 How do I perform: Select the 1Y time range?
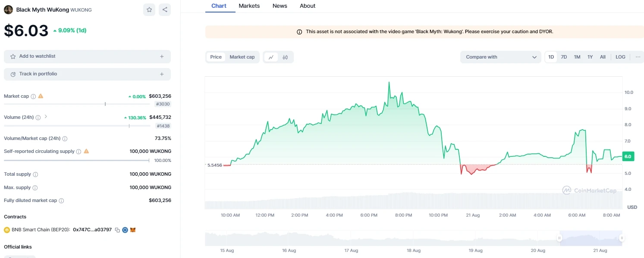[590, 57]
